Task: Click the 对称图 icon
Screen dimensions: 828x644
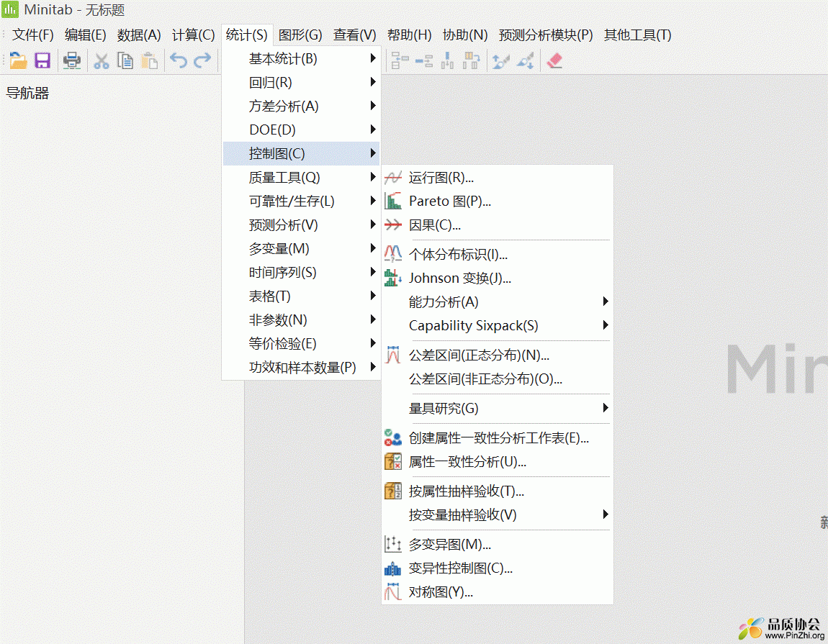Action: pyautogui.click(x=393, y=591)
